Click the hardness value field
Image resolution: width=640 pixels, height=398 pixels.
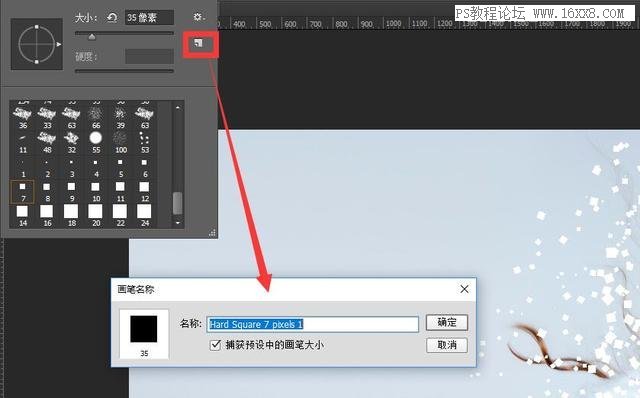point(149,56)
